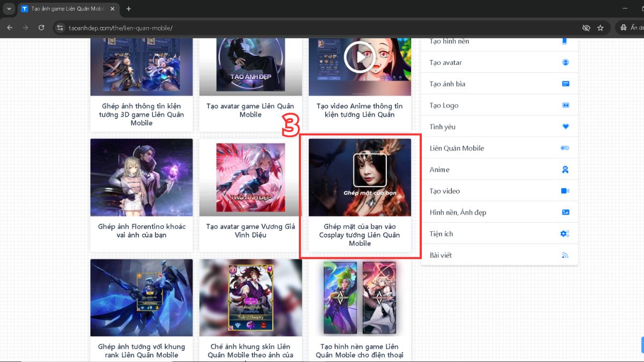Open Ghép ảnh thông tin kiện tướng 3D title
644x362 pixels.
[141, 114]
